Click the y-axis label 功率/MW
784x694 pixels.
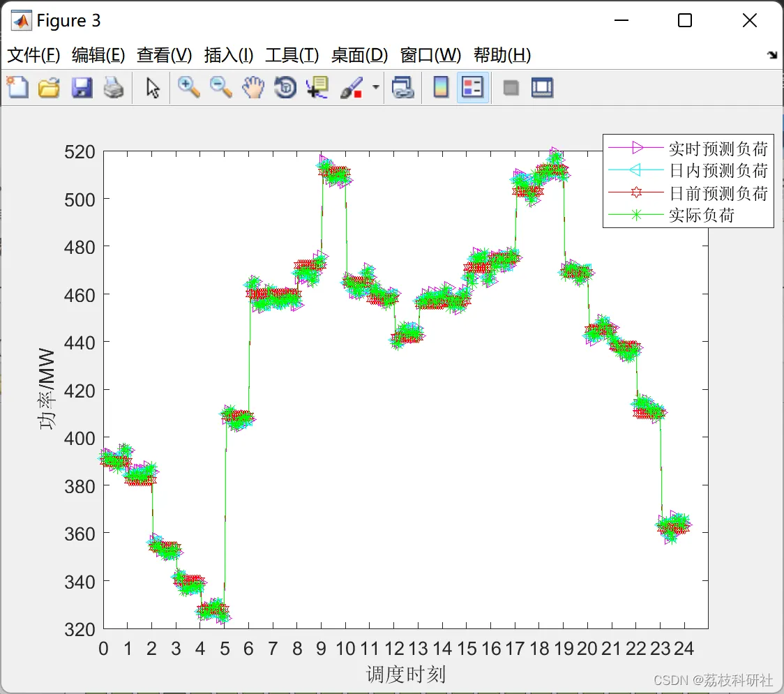(46, 389)
